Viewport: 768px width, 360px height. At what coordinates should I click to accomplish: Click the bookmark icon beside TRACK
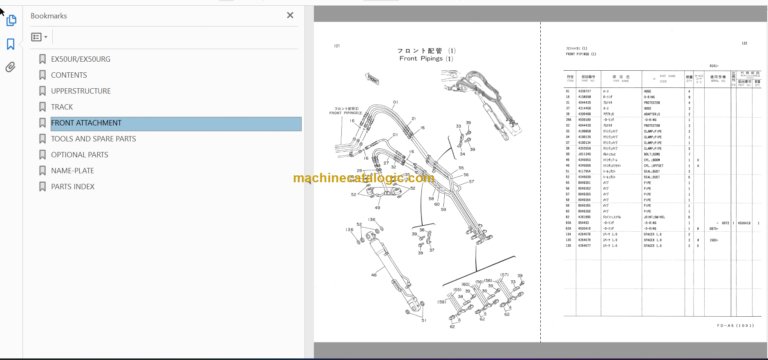pyautogui.click(x=43, y=107)
